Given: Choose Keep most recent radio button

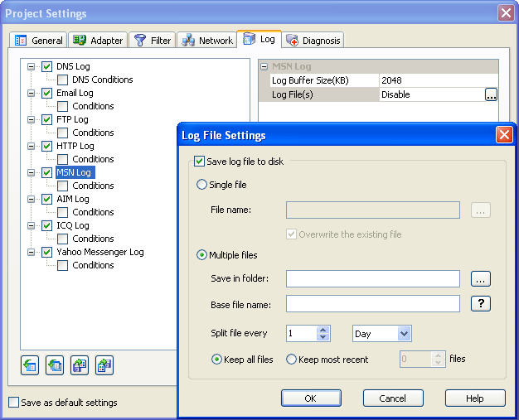Looking at the screenshot, I should coord(292,360).
